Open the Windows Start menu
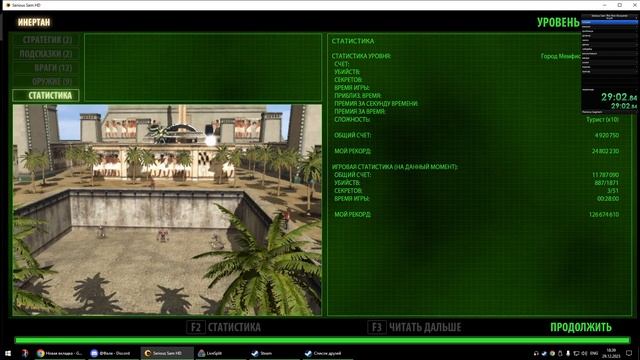The width and height of the screenshot is (640, 360). [x=8, y=353]
